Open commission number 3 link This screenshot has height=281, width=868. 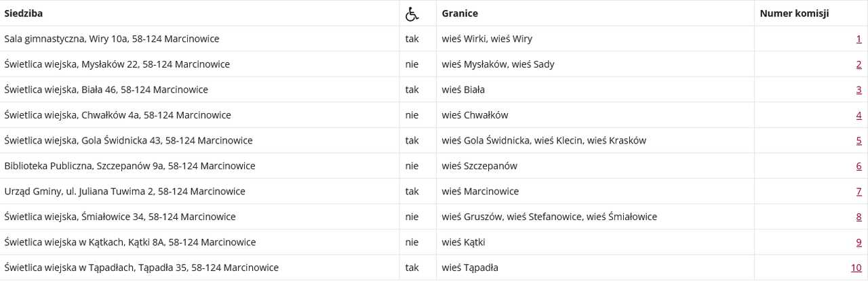point(859,90)
